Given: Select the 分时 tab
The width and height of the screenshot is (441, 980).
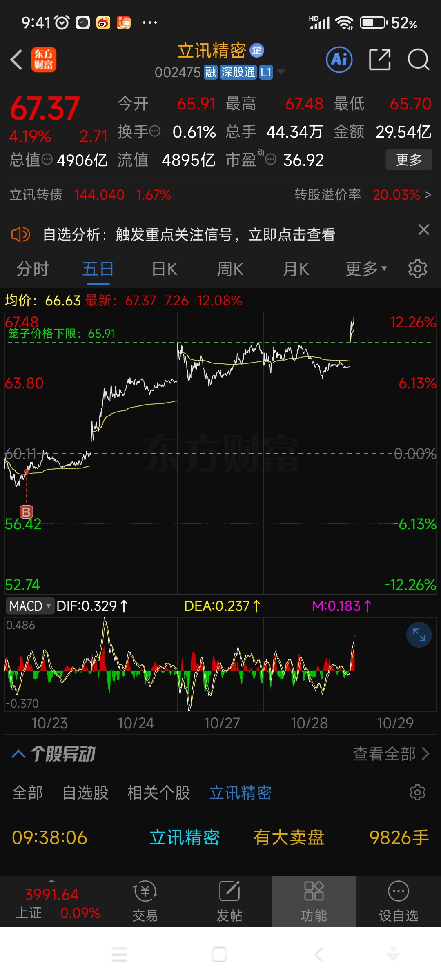Looking at the screenshot, I should point(33,269).
